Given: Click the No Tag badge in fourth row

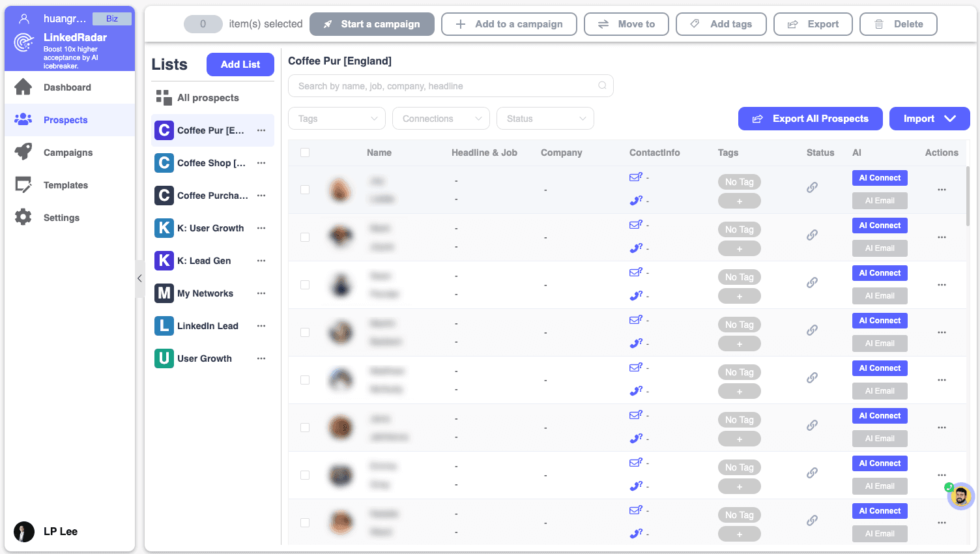Looking at the screenshot, I should [x=740, y=325].
